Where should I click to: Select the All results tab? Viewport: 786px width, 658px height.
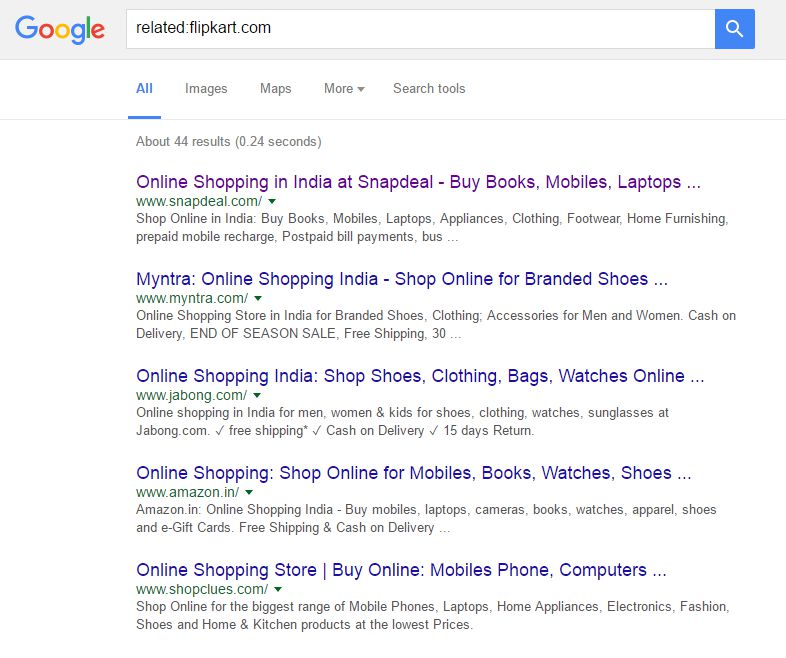pyautogui.click(x=144, y=89)
